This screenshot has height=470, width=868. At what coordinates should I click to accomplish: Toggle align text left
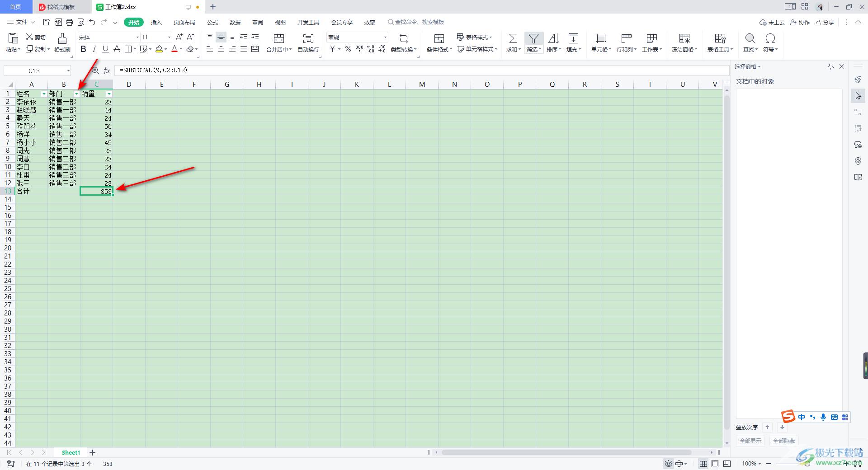[210, 49]
